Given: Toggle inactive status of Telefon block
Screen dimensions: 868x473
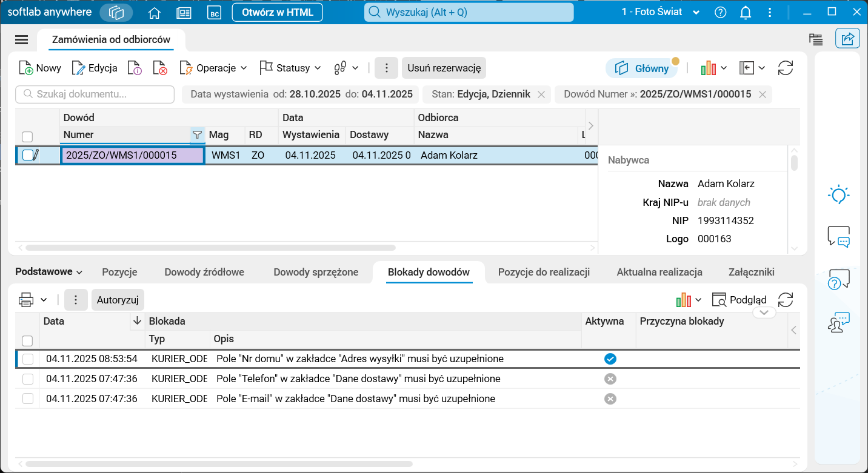Looking at the screenshot, I should 610,379.
